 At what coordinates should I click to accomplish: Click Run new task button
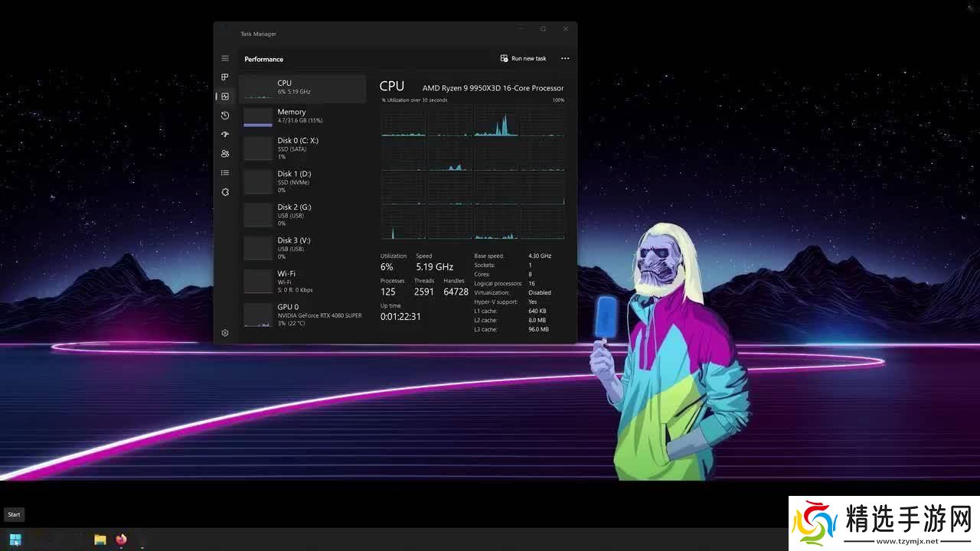pyautogui.click(x=524, y=58)
